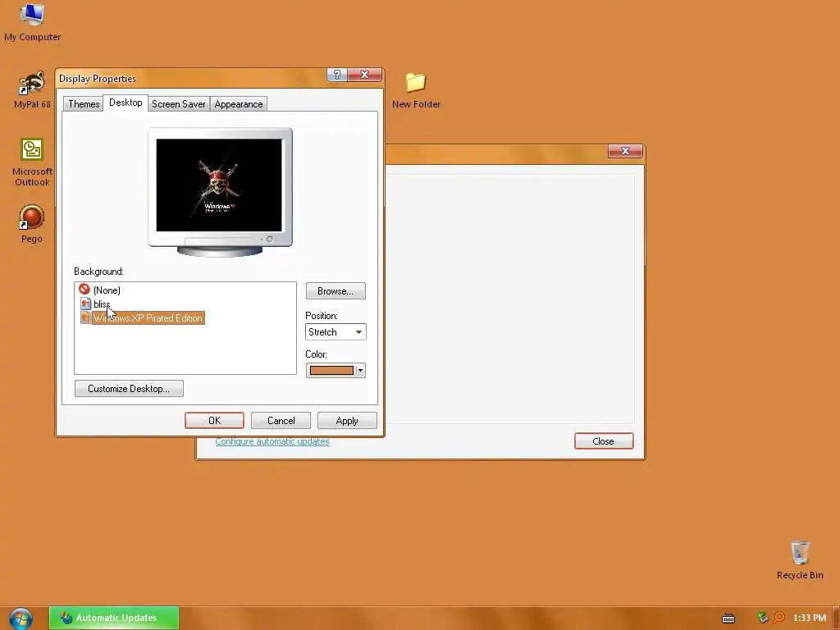Select Windows XP Pirated Edition background
The width and height of the screenshot is (840, 630).
click(148, 317)
